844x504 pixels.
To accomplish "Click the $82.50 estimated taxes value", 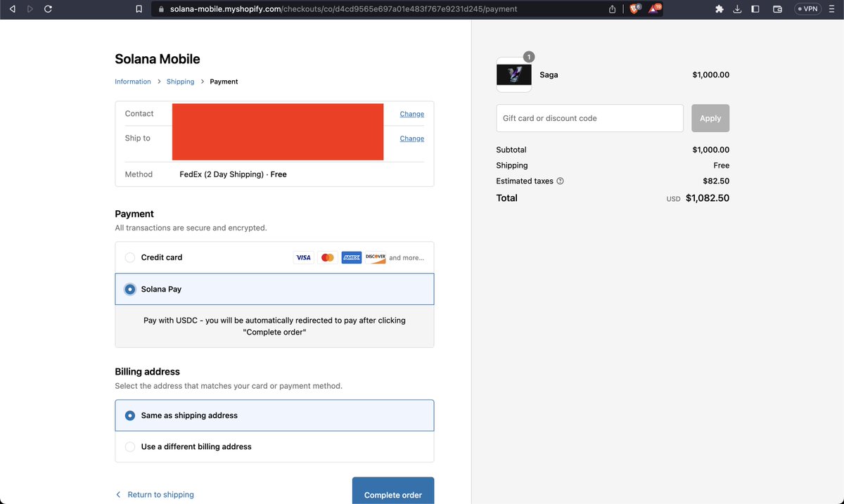I will point(716,181).
